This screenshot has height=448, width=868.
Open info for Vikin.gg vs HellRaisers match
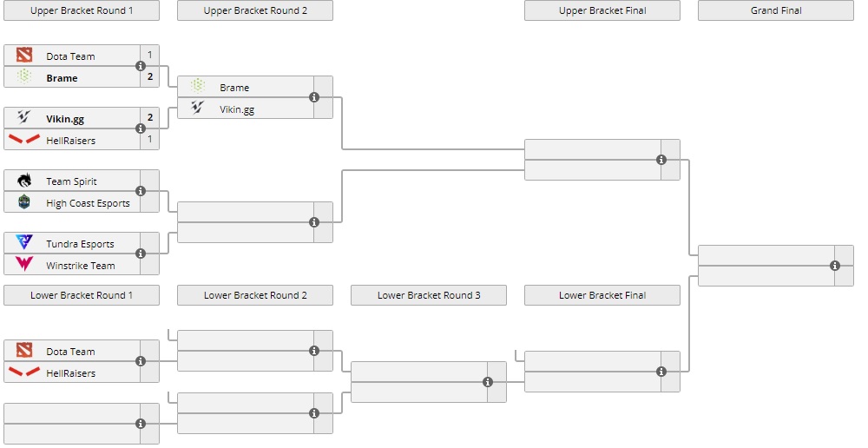(x=141, y=128)
